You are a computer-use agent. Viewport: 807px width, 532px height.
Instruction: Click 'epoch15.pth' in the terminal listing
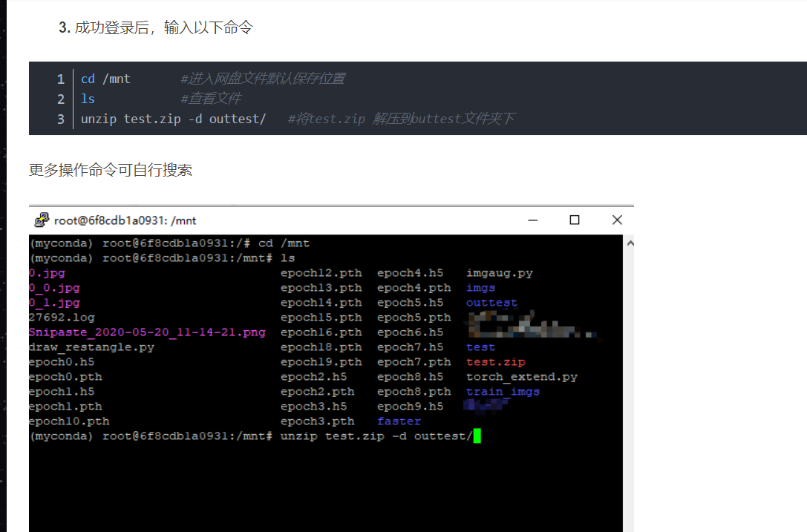click(x=321, y=318)
